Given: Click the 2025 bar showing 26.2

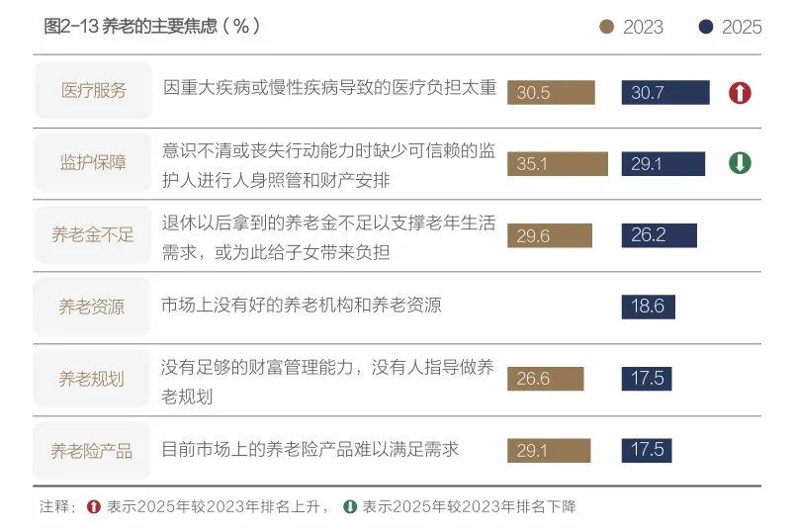Looking at the screenshot, I should coord(660,235).
